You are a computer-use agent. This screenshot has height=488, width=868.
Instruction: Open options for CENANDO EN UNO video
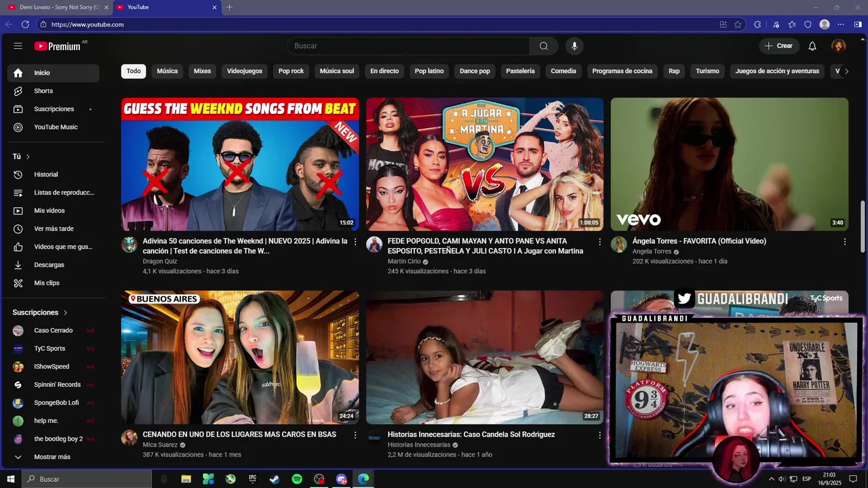(x=355, y=434)
